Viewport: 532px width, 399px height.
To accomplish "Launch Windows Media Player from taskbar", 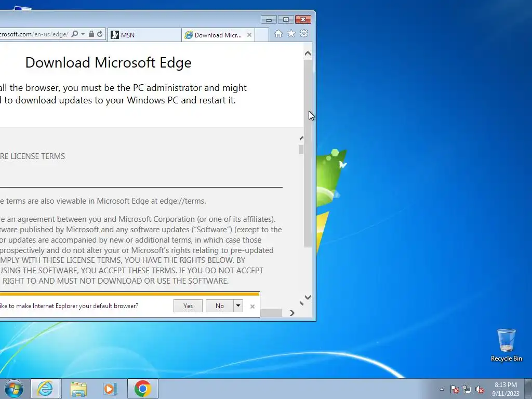I will click(110, 389).
